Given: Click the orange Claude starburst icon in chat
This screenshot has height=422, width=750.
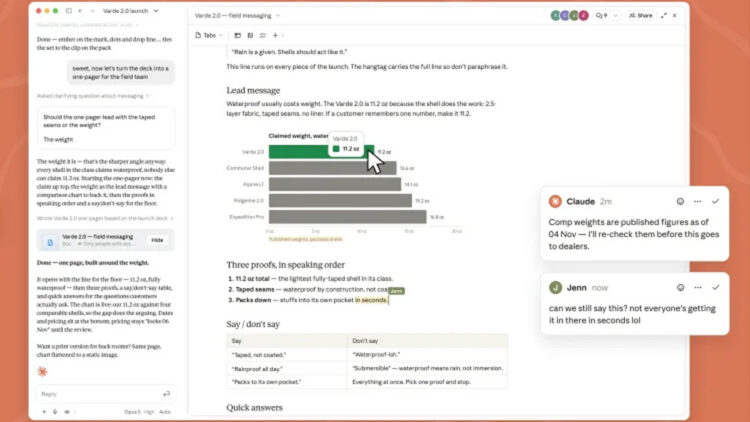Looking at the screenshot, I should pyautogui.click(x=42, y=371).
